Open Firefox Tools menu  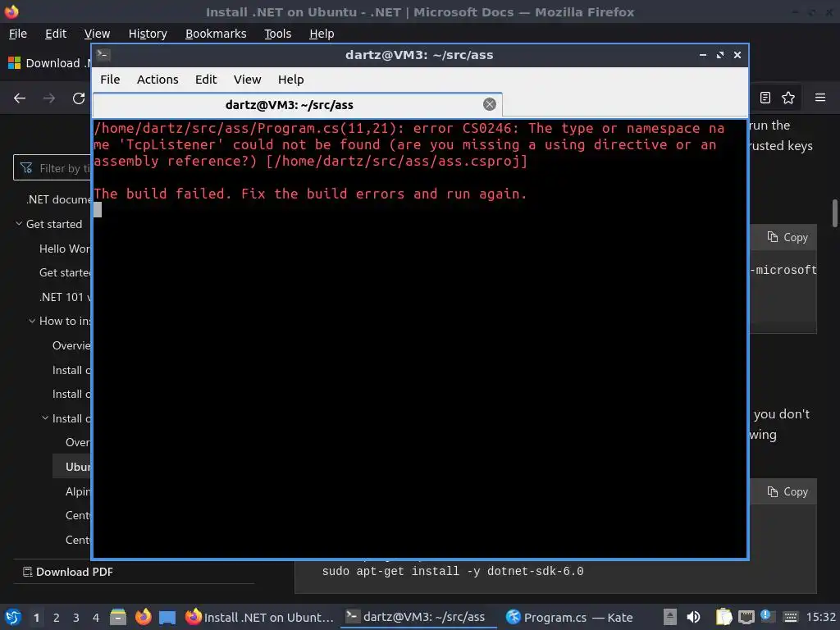[277, 33]
